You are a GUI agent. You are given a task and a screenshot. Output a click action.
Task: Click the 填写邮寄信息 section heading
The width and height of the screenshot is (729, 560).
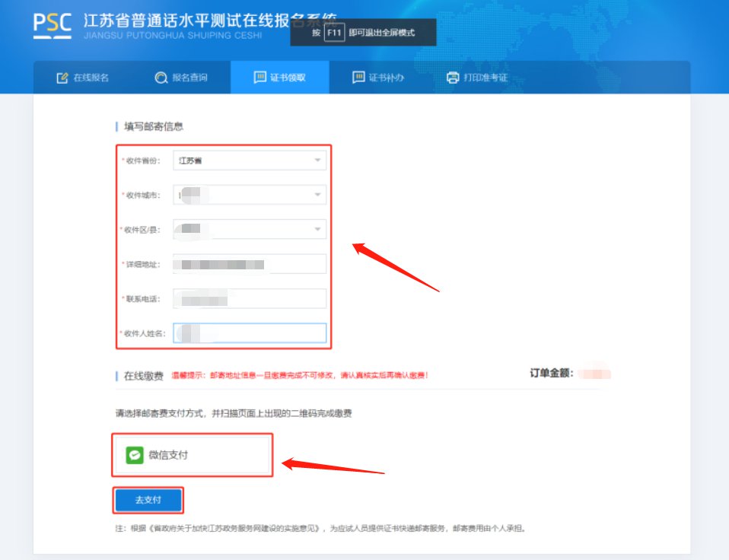[x=154, y=126]
